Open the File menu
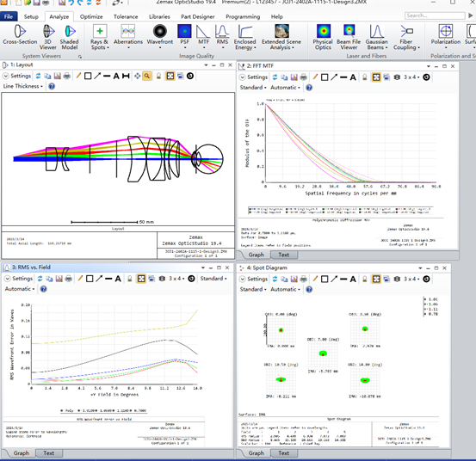Screen dimensions: 476x461 point(9,16)
